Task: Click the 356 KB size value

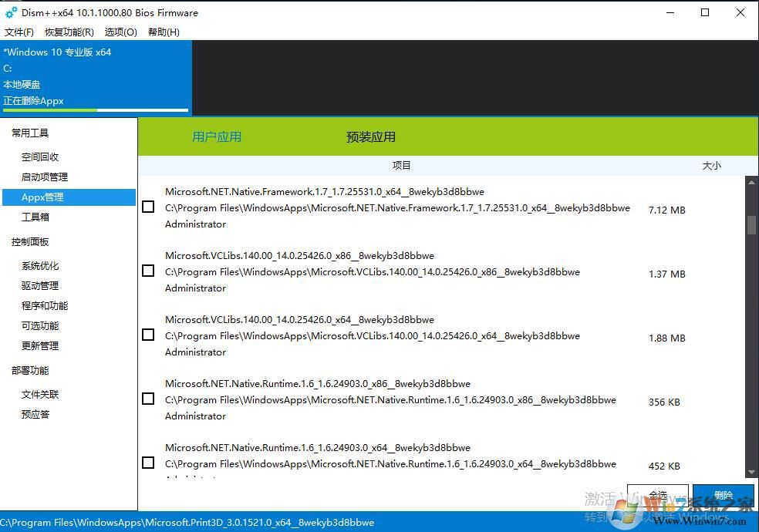Action: [x=664, y=402]
